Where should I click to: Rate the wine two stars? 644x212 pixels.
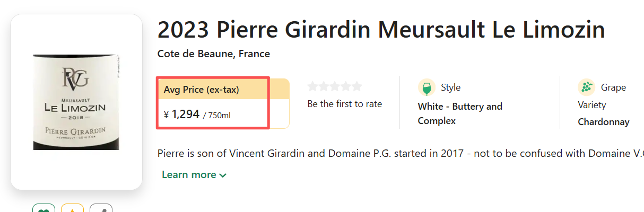pos(324,86)
